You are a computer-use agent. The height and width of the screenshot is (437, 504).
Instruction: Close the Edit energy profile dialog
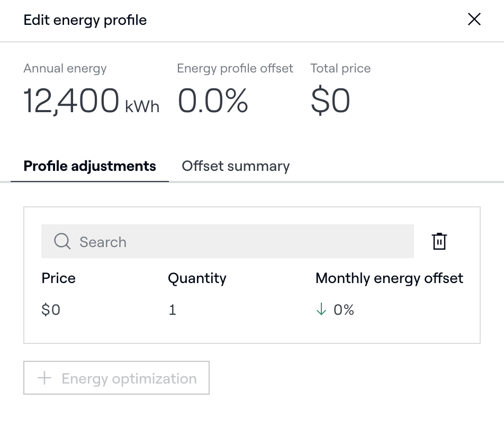(474, 20)
